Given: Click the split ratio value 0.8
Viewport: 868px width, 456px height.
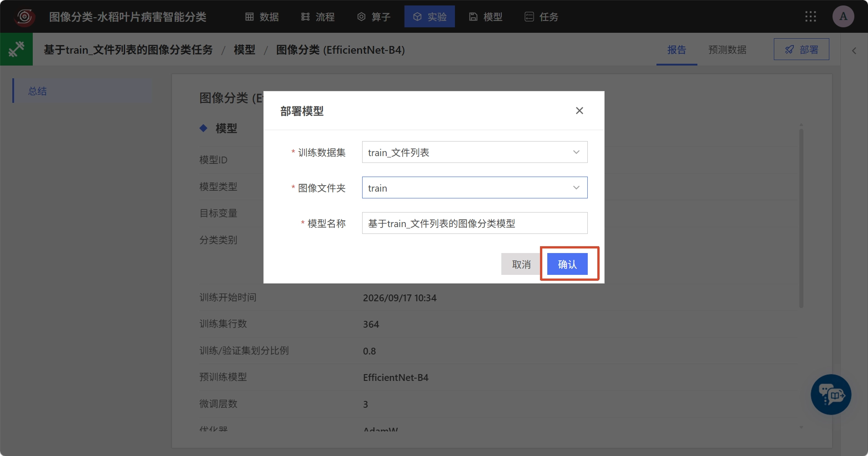Looking at the screenshot, I should (369, 351).
